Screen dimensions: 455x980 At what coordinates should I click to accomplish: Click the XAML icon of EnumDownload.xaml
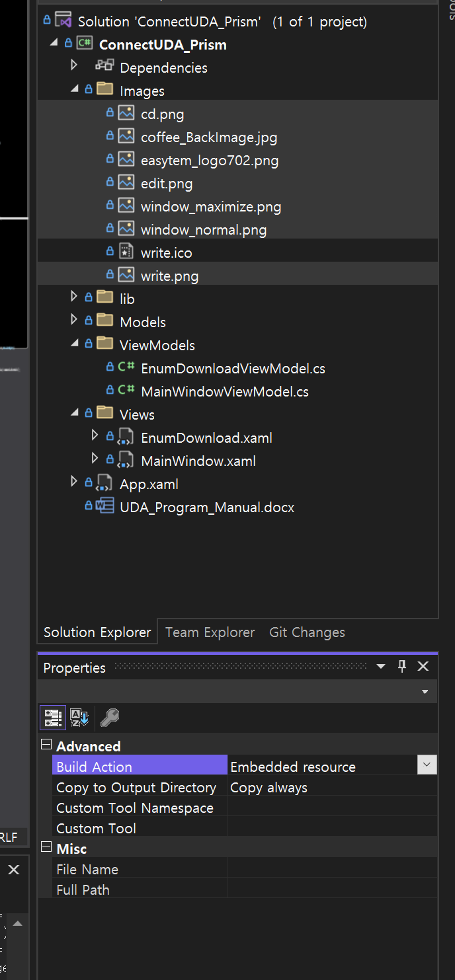(126, 437)
